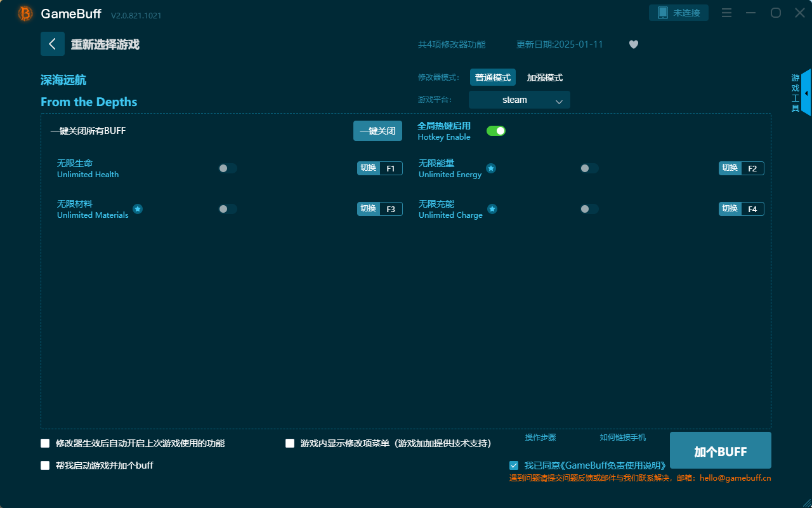812x508 pixels.
Task: Check 帮我启动游戏并加个buff
Action: point(45,465)
